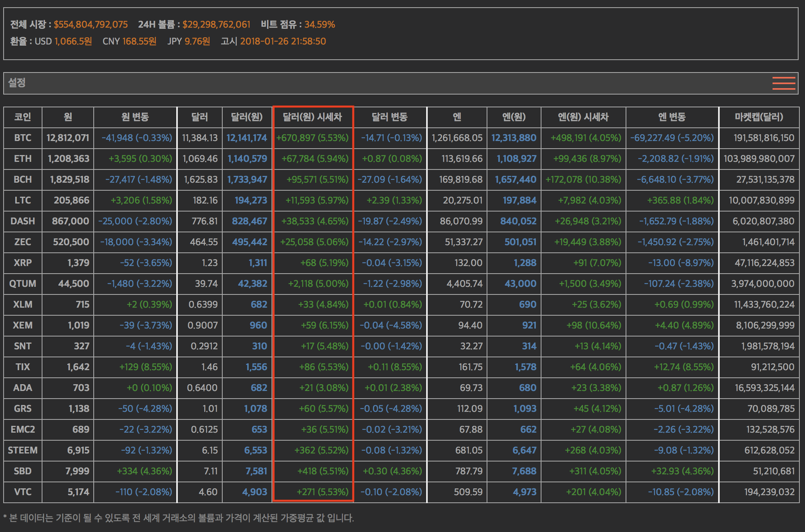This screenshot has height=532, width=805.
Task: Click ETH dollar-won value 1,140,579
Action: 248,159
